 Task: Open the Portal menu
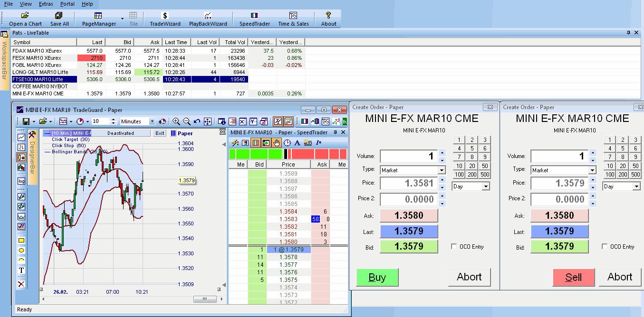(67, 4)
